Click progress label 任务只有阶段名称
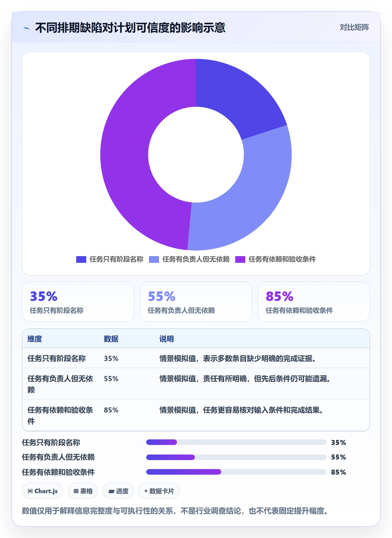 click(x=51, y=443)
